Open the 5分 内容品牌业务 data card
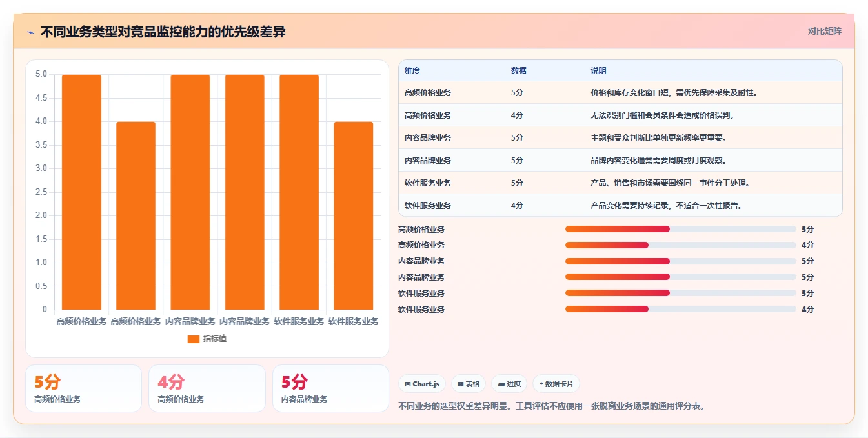The height and width of the screenshot is (438, 868). [330, 388]
